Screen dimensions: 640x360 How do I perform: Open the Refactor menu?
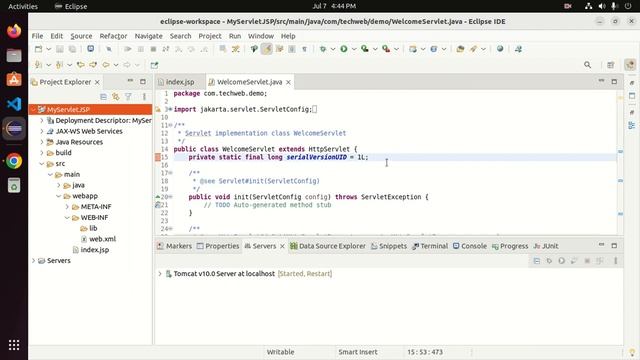tap(113, 36)
